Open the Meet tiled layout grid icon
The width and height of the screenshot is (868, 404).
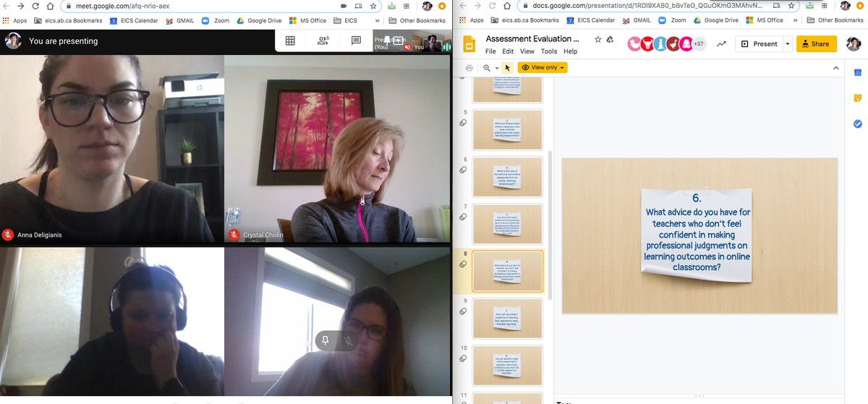click(290, 41)
